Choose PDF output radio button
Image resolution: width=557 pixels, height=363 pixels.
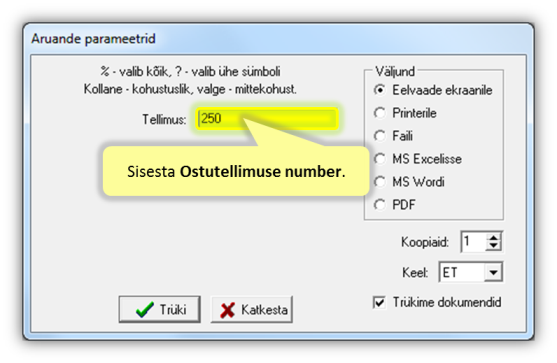tap(380, 205)
